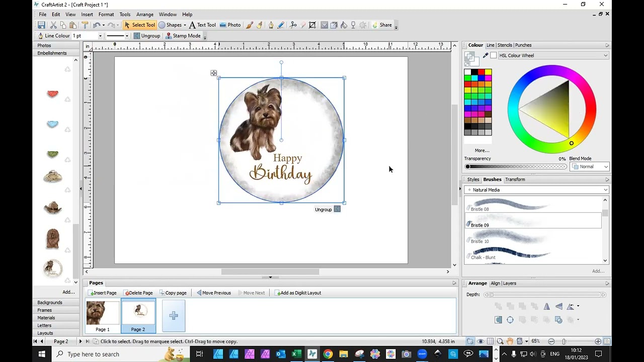Click the Save icon in toolbar
The image size is (644, 362).
click(x=41, y=25)
